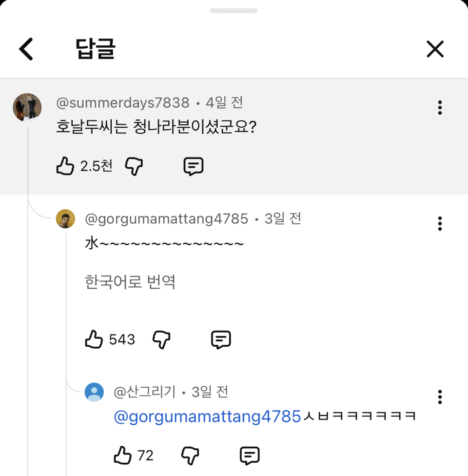Translate reply with 한국어로 번역

pyautogui.click(x=130, y=282)
